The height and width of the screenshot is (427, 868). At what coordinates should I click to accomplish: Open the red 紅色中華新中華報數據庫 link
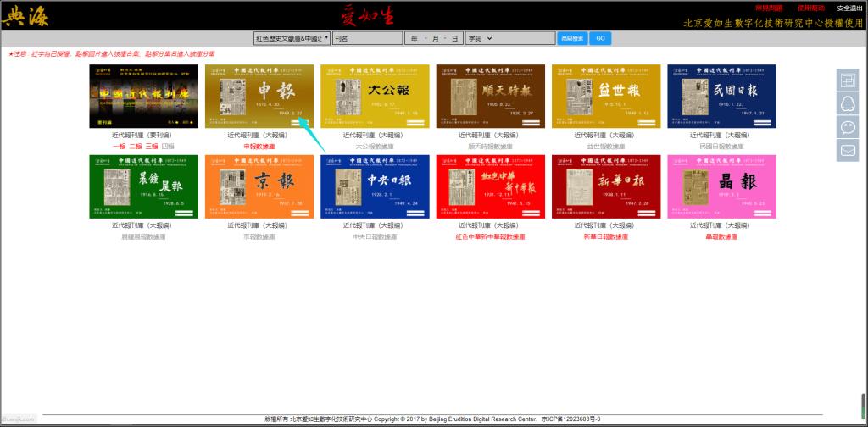coord(491,236)
